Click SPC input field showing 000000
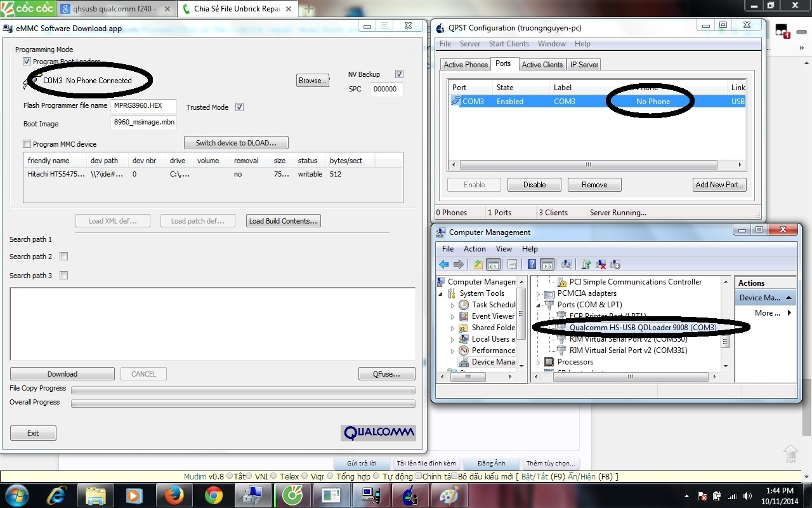This screenshot has height=508, width=812. tap(386, 90)
